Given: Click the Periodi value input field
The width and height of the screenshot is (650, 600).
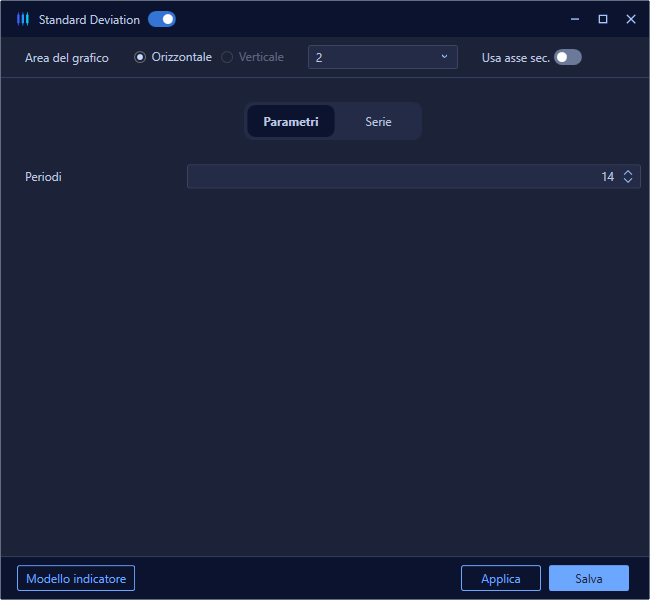Looking at the screenshot, I should point(414,177).
